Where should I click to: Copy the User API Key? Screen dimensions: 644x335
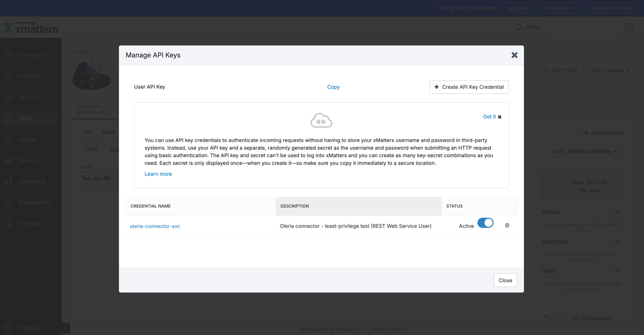(x=333, y=87)
